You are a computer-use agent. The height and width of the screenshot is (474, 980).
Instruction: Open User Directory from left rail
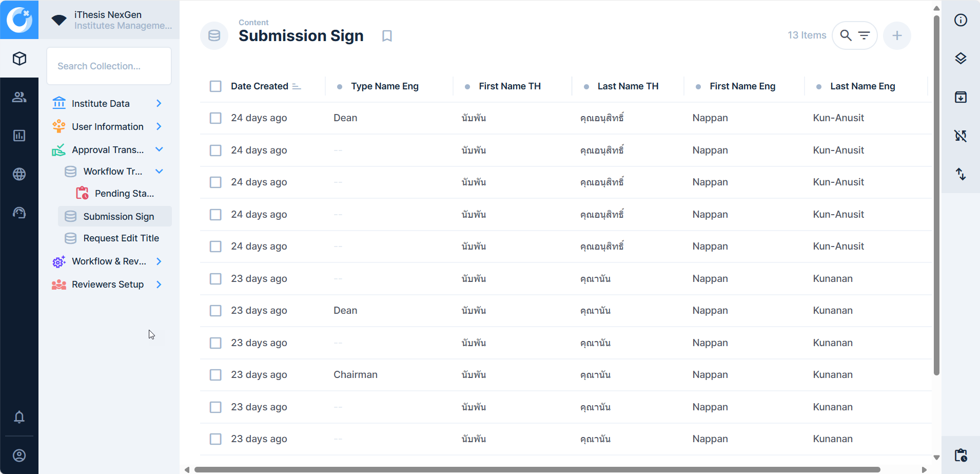click(x=19, y=97)
